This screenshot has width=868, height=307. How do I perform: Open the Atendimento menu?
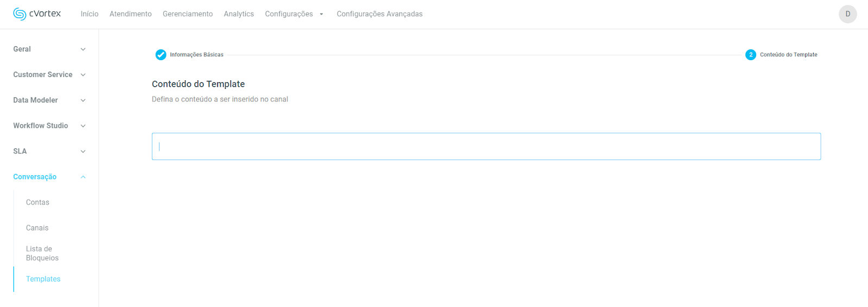(x=130, y=14)
